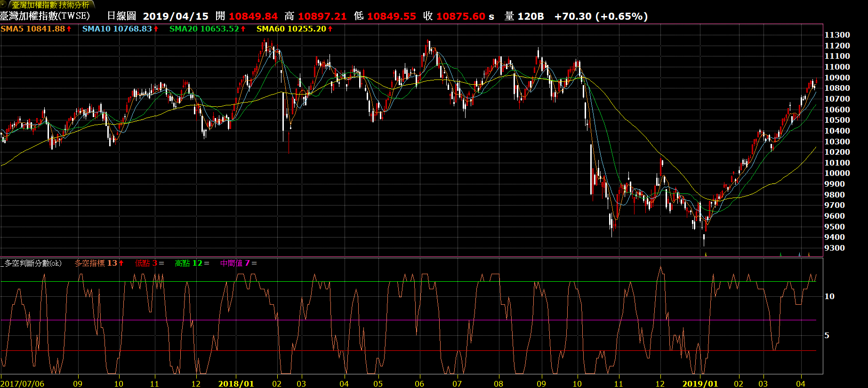Image resolution: width=868 pixels, height=388 pixels.
Task: Click the red up arrow after SMA5 value
Action: (x=69, y=29)
